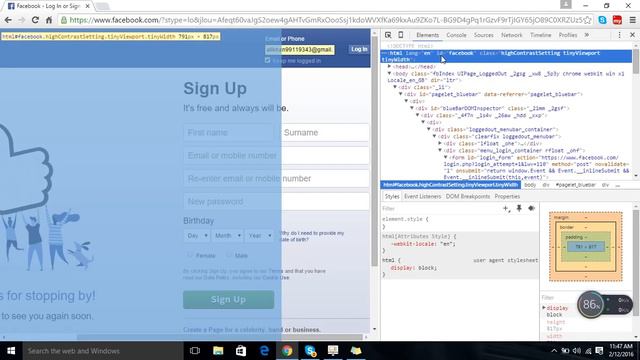Switch to the Profiles tab

click(568, 35)
